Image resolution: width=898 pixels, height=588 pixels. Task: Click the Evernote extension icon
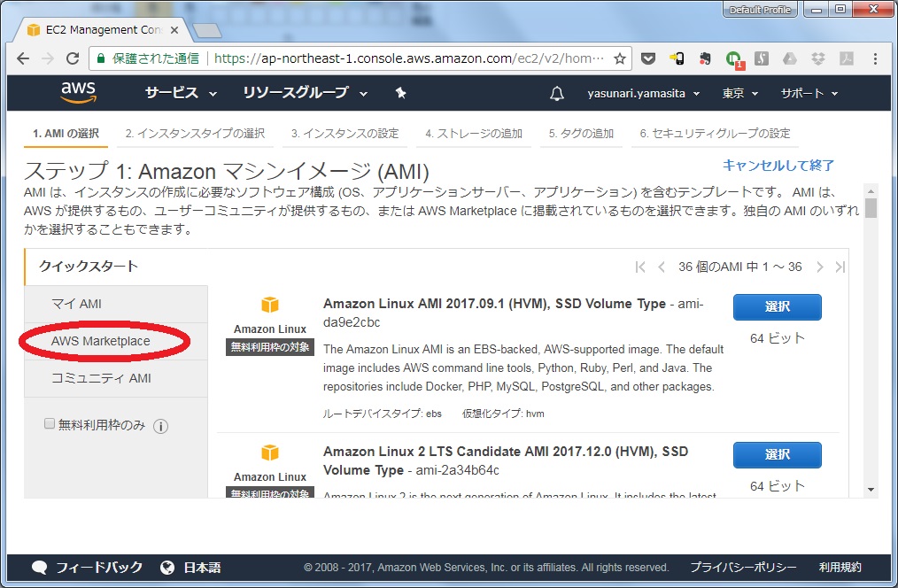pyautogui.click(x=705, y=58)
